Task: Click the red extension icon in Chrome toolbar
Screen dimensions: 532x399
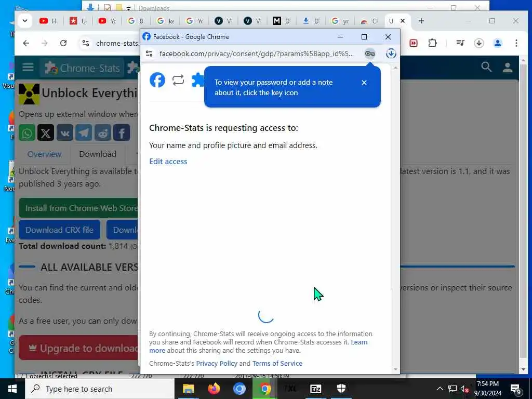Action: pos(413,43)
